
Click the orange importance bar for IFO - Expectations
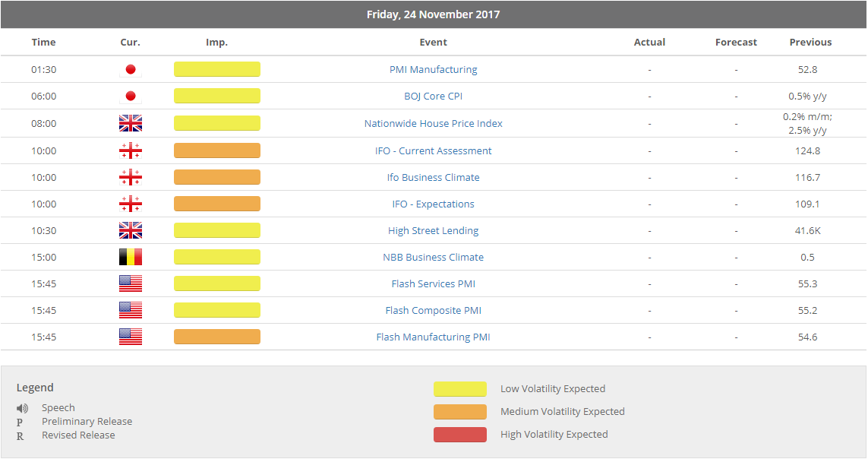coord(216,204)
